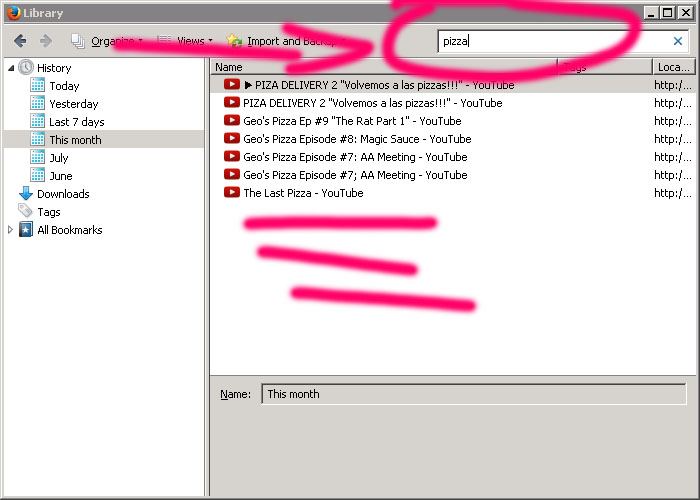The height and width of the screenshot is (500, 700).
Task: Select Today in History
Action: pyautogui.click(x=64, y=86)
